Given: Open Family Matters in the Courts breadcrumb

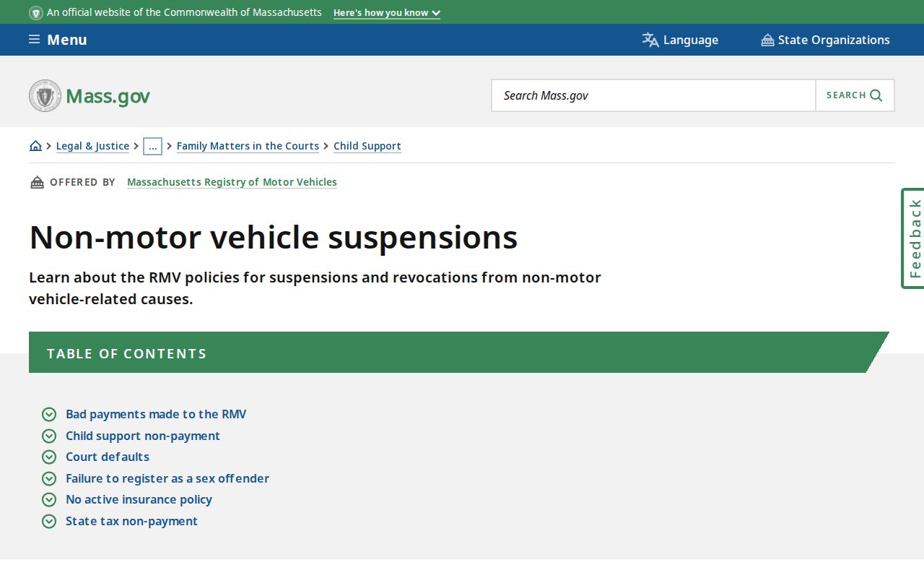Looking at the screenshot, I should [x=248, y=146].
